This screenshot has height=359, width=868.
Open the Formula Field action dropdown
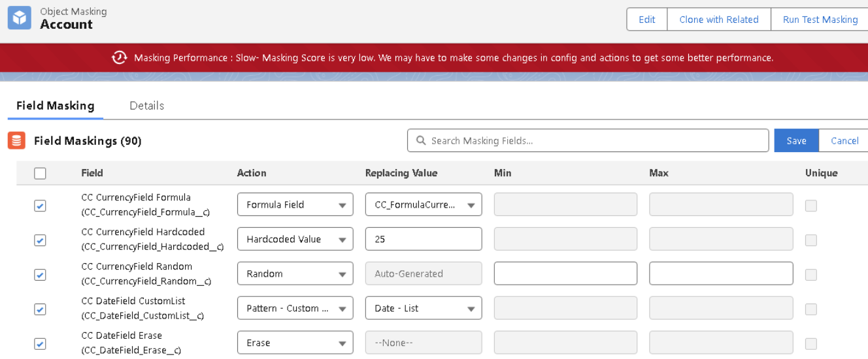pos(295,204)
